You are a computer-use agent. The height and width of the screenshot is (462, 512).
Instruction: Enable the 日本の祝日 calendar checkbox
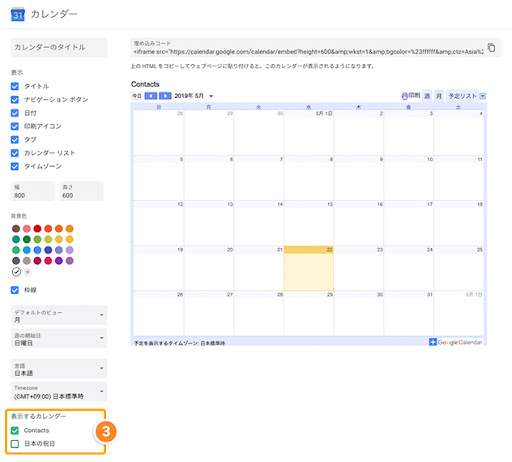[15, 444]
